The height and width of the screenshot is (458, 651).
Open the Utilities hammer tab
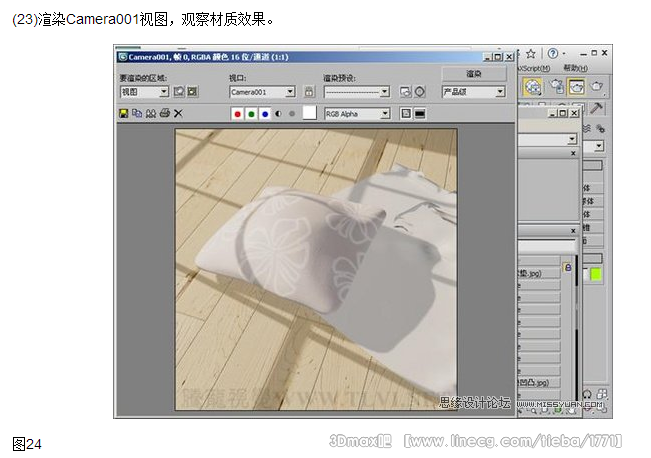[597, 108]
